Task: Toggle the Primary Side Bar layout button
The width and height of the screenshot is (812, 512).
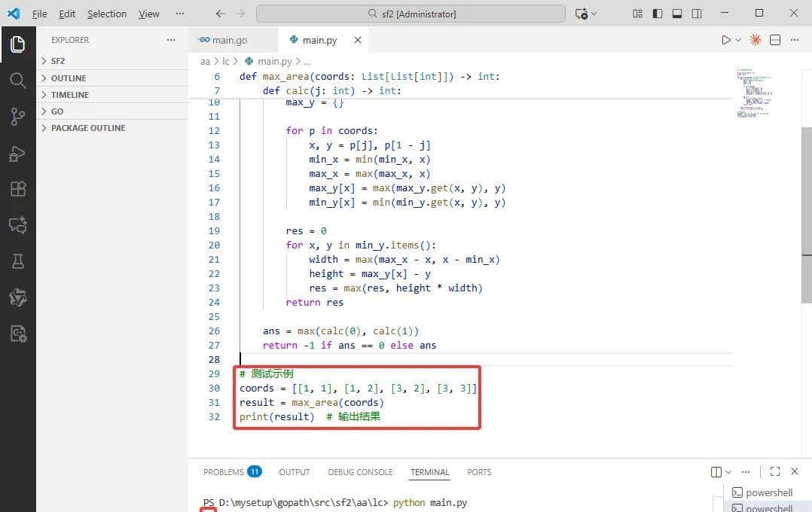Action: (x=658, y=14)
